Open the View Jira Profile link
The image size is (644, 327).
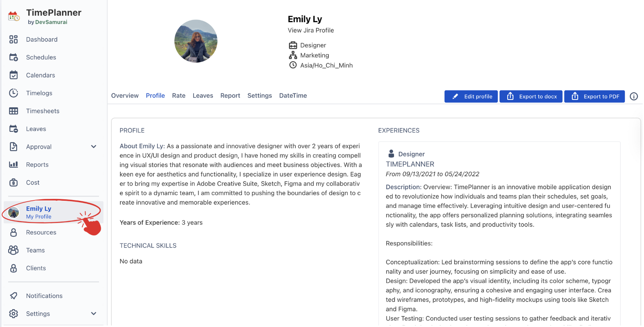coord(311,30)
